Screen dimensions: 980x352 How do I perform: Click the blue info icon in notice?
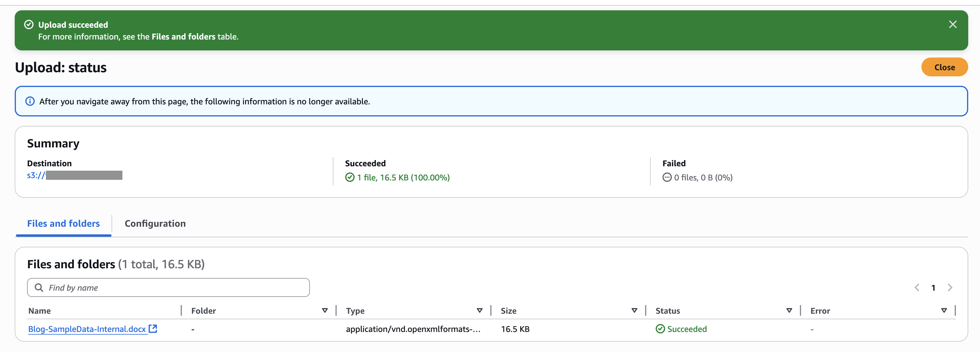click(30, 101)
